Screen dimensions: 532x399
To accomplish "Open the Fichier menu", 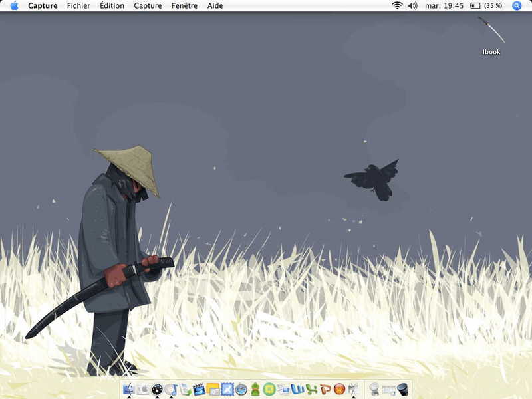I will [x=78, y=6].
